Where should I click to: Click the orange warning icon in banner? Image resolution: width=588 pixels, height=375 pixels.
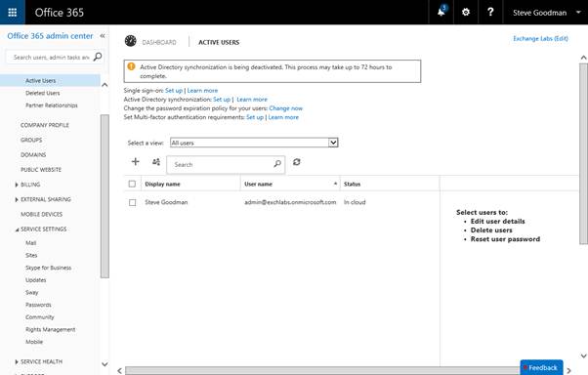pos(131,66)
